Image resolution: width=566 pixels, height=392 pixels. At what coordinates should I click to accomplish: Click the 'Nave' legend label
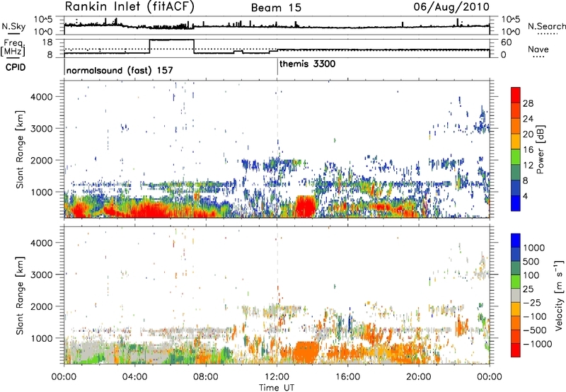(x=538, y=49)
